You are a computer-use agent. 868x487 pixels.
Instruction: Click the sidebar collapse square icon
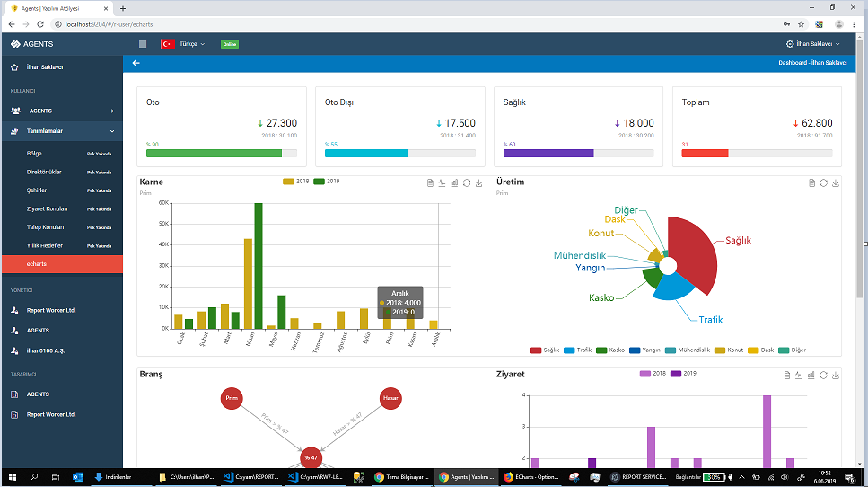point(143,44)
